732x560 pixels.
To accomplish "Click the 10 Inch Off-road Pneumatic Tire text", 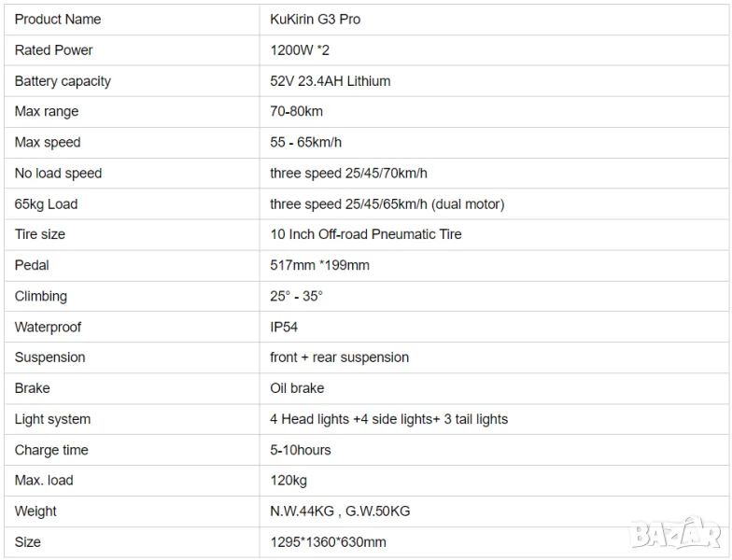I will pyautogui.click(x=366, y=234).
